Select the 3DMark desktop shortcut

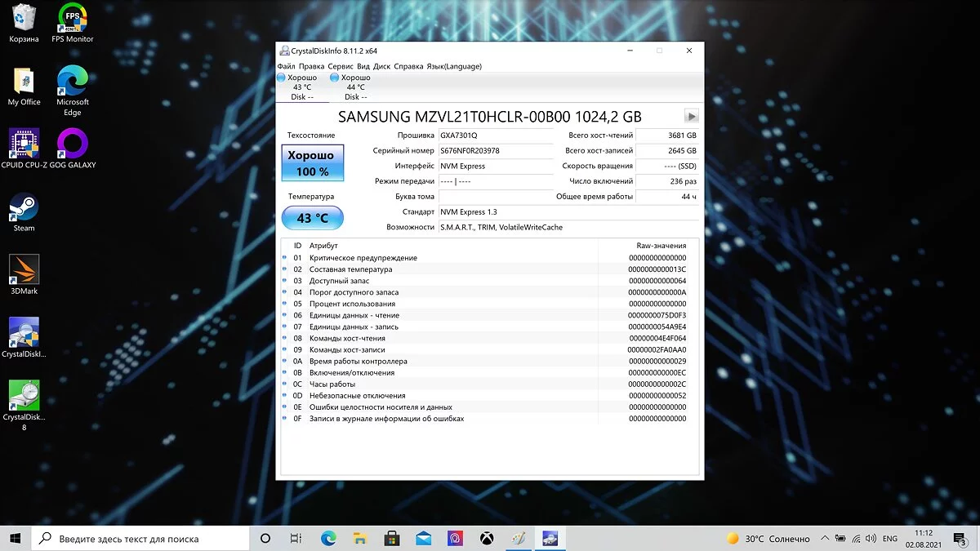24,275
